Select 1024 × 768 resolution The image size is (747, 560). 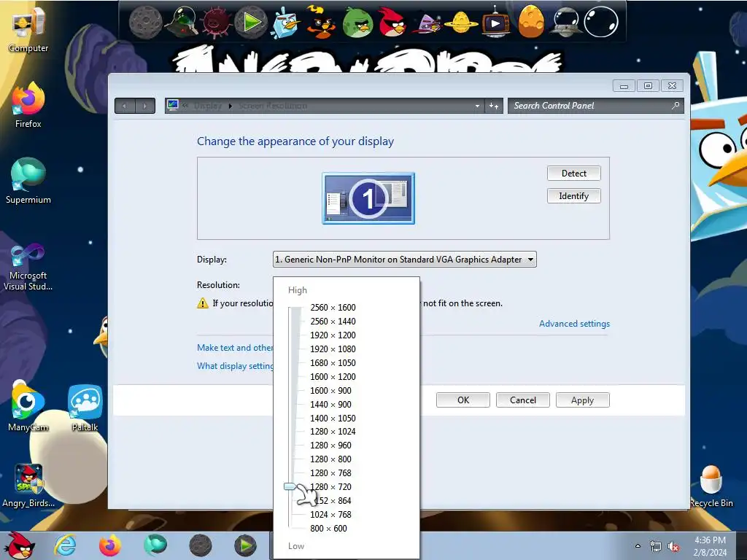[x=330, y=514]
